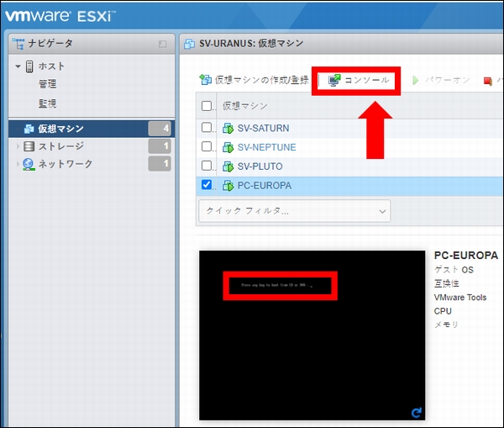Select Manage under Host
This screenshot has width=504, height=428.
pyautogui.click(x=47, y=84)
